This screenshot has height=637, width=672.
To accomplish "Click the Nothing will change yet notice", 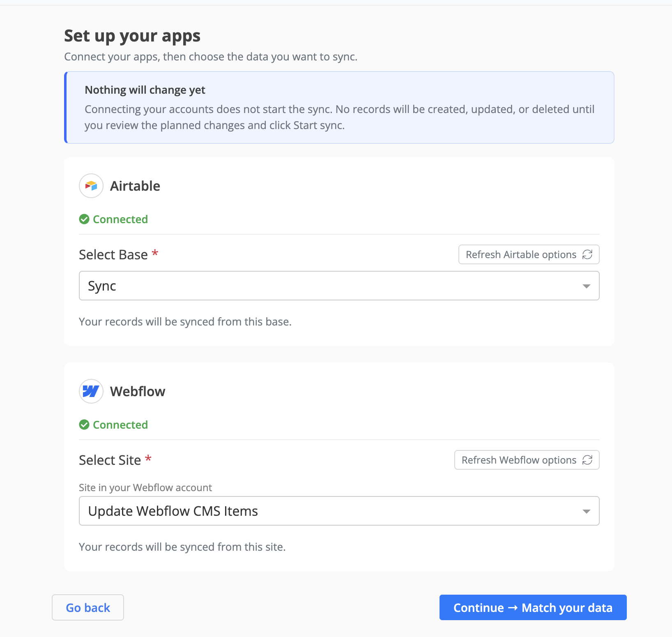I will point(339,108).
